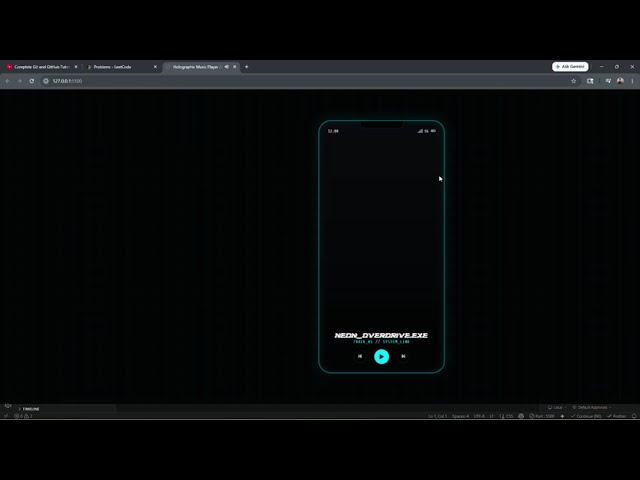The image size is (640, 480).
Task: Change indentation via Spaces: 4
Action: point(460,416)
